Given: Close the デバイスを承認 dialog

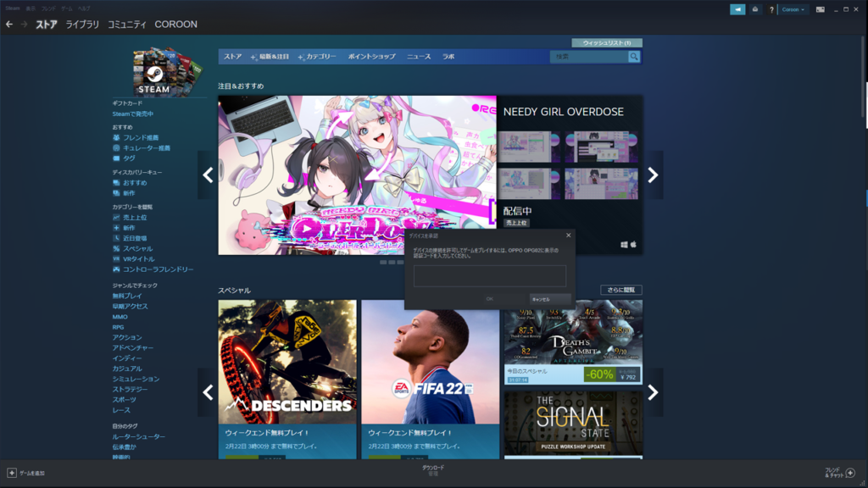Looking at the screenshot, I should pos(569,236).
